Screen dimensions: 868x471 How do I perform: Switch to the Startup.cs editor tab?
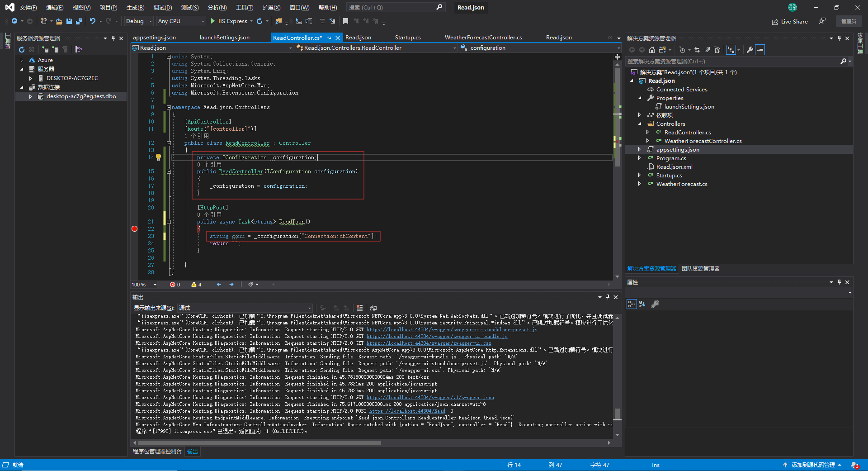pos(407,38)
